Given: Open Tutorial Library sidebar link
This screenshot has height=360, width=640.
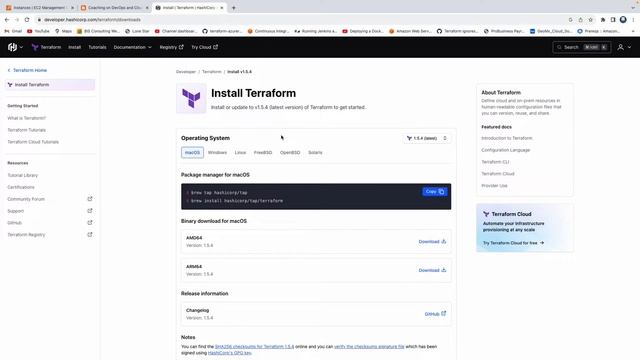Looking at the screenshot, I should (22, 175).
